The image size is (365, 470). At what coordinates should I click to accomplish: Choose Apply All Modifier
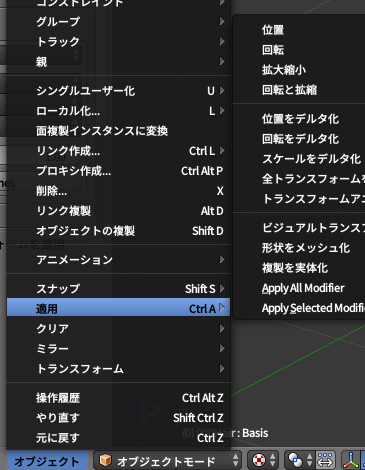click(299, 288)
